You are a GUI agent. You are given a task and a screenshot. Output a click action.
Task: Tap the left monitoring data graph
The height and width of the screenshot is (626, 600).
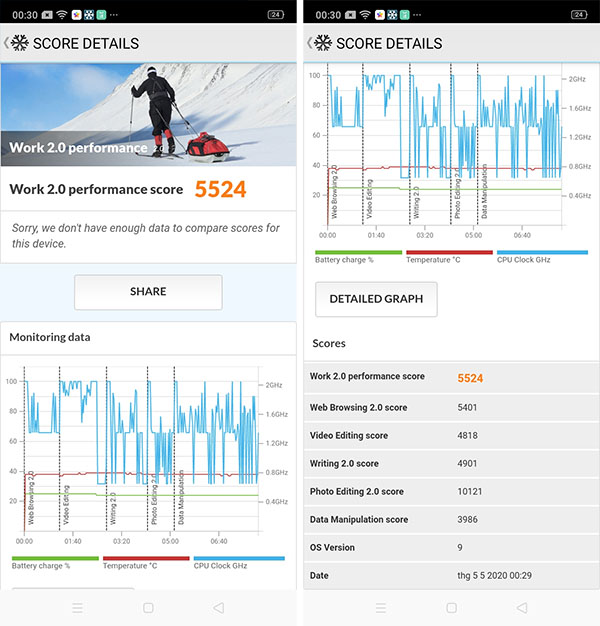[x=148, y=455]
